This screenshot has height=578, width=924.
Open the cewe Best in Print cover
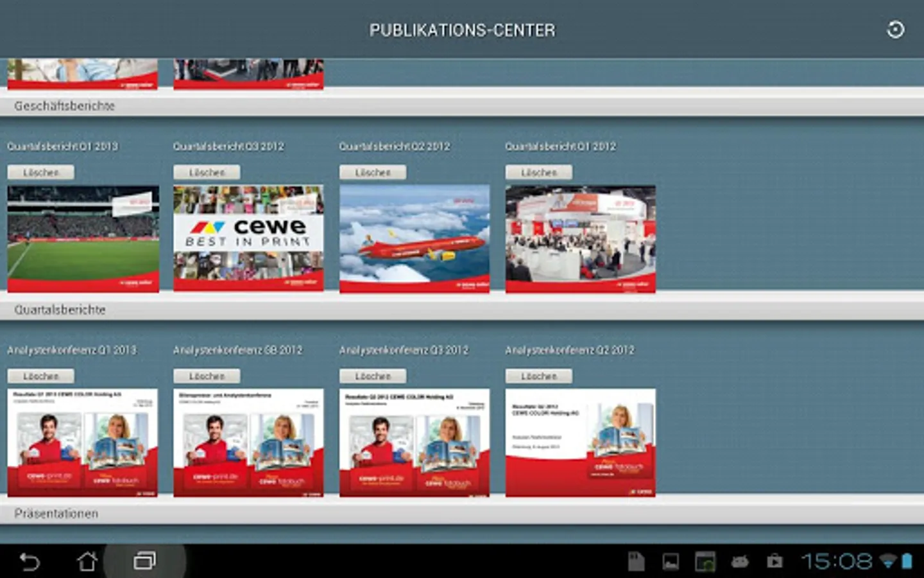248,239
